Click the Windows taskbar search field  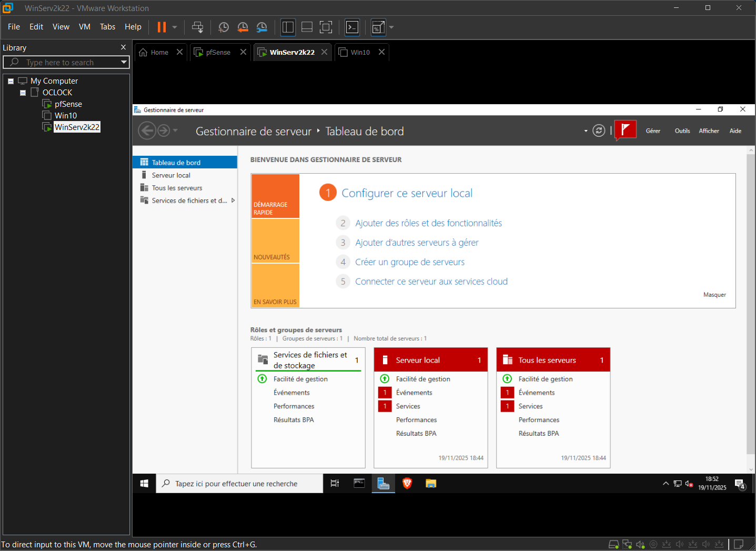click(x=239, y=484)
